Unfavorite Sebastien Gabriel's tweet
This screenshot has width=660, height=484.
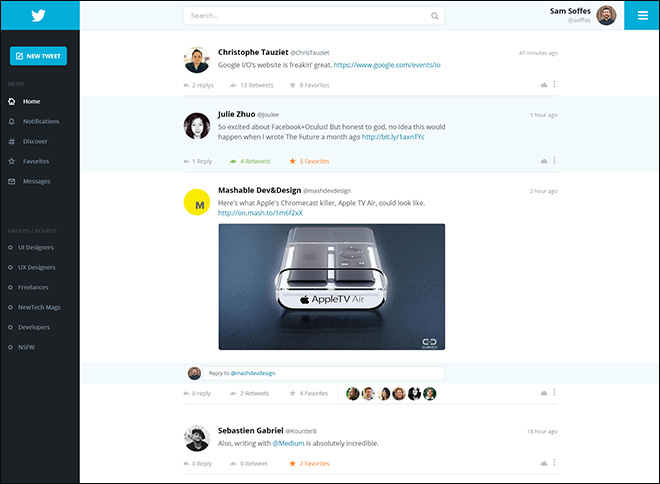(x=292, y=464)
